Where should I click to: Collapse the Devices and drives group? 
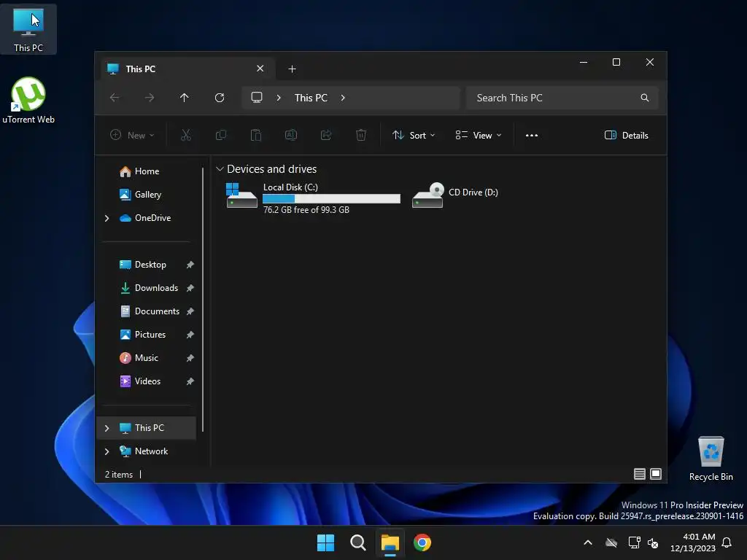(x=220, y=169)
